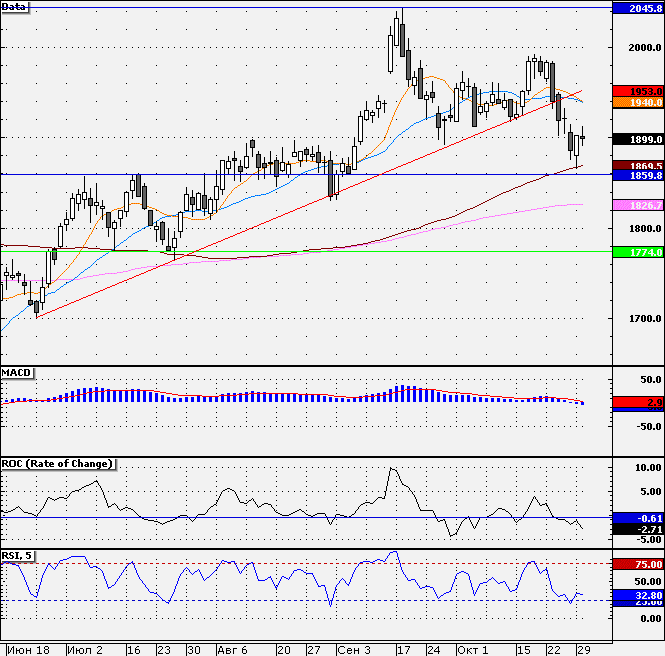The height and width of the screenshot is (656, 665).
Task: Select the ROC -2.71 black label
Action: click(638, 529)
